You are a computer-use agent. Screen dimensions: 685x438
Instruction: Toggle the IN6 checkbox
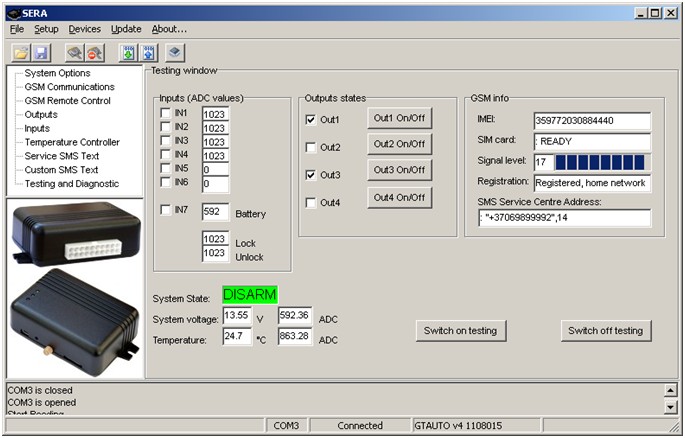coord(165,182)
